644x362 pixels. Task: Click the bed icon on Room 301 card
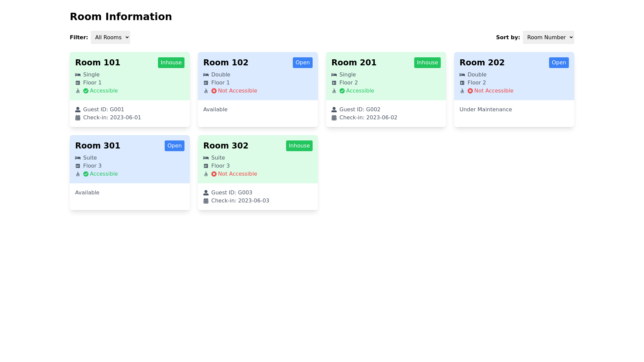click(x=78, y=158)
